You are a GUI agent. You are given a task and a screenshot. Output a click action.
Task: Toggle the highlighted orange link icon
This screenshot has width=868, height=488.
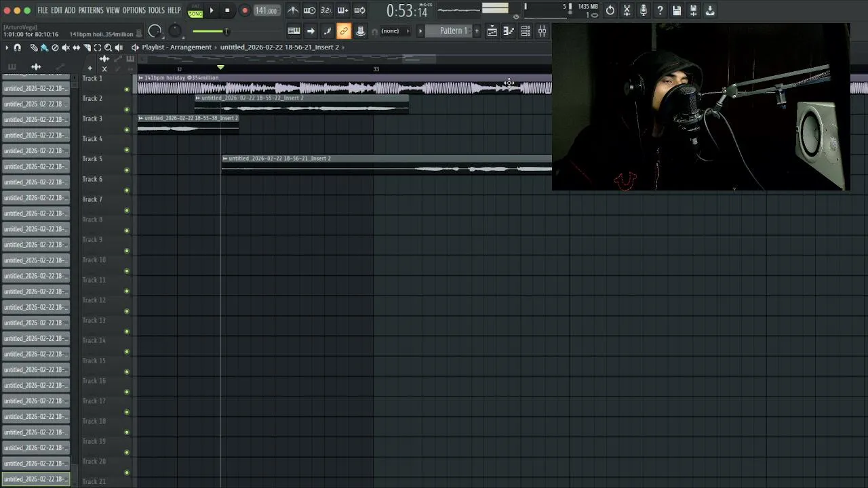(344, 30)
